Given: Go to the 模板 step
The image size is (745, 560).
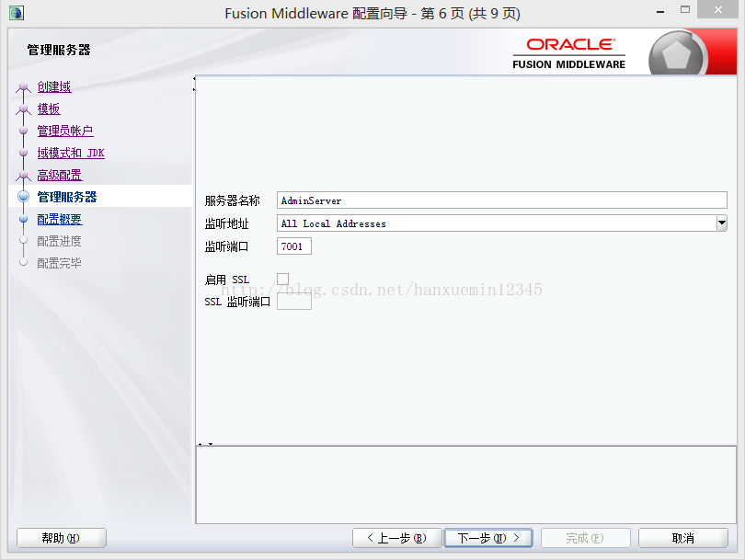Looking at the screenshot, I should (x=49, y=109).
